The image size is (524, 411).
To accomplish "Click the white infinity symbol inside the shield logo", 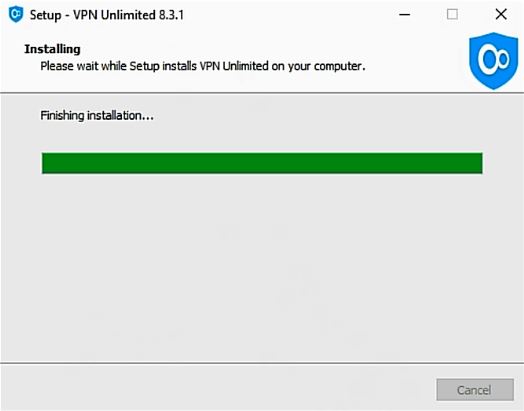I will click(x=493, y=59).
